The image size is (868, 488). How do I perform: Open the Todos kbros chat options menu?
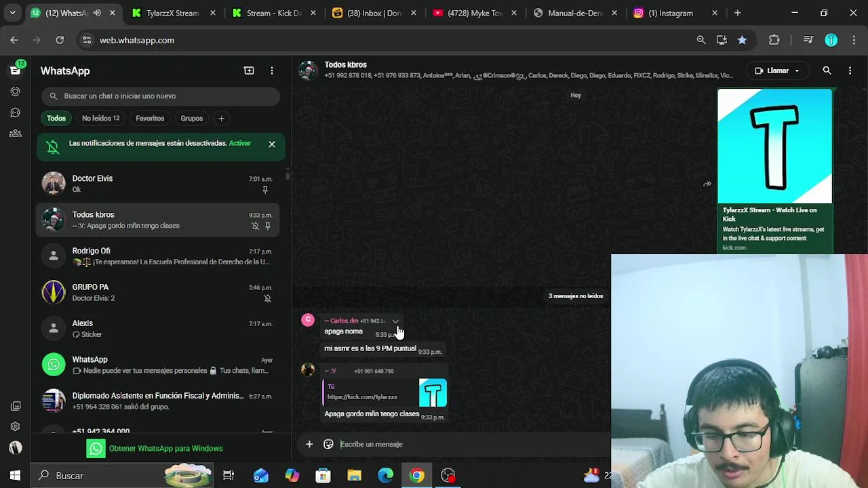point(850,70)
